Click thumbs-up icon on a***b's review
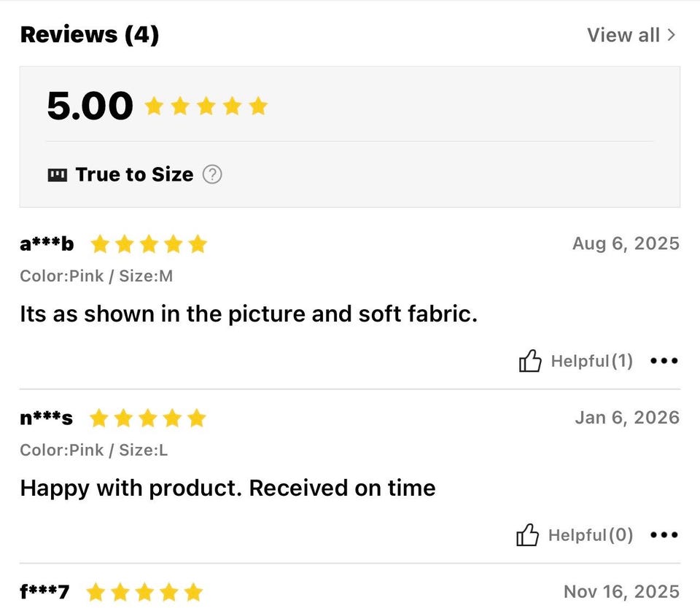Viewport: 700px width, 608px height. (530, 361)
